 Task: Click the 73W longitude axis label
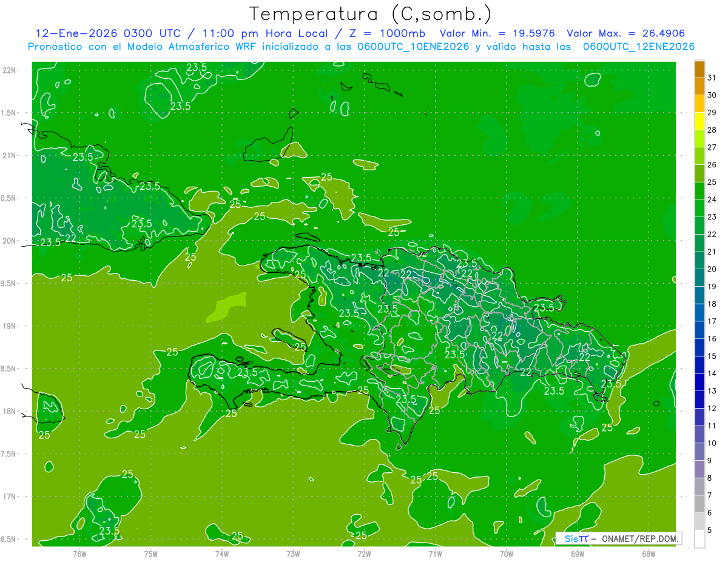pyautogui.click(x=293, y=554)
